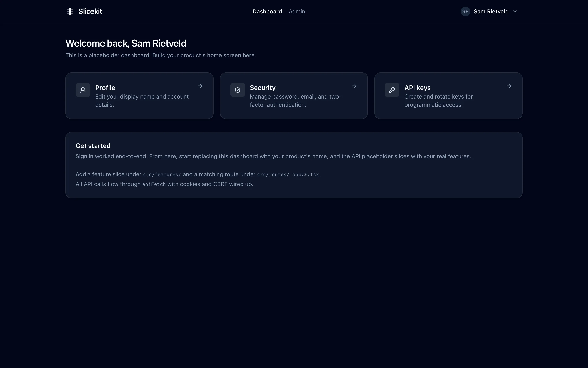
Task: Click the SR avatar circle
Action: (x=465, y=11)
